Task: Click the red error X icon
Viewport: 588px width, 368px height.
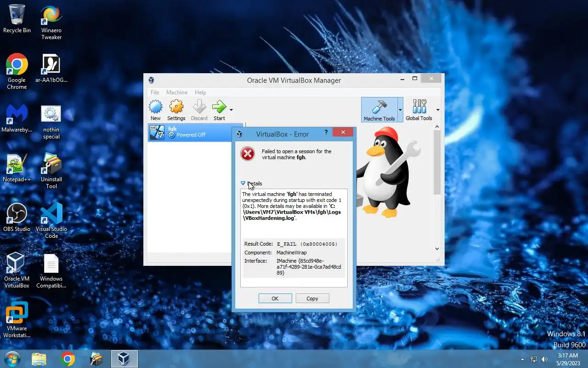Action: coord(248,154)
